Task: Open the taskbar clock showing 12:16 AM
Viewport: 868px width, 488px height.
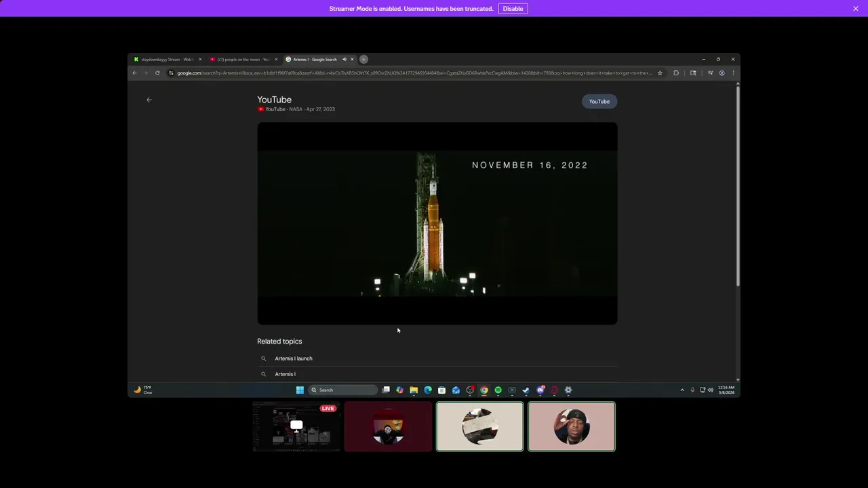Action: (x=726, y=390)
